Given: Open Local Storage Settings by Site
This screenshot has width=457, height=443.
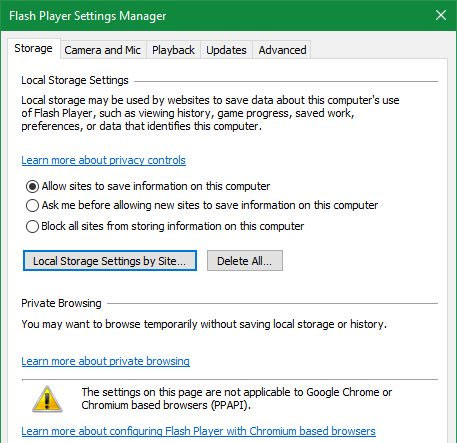Looking at the screenshot, I should click(110, 261).
